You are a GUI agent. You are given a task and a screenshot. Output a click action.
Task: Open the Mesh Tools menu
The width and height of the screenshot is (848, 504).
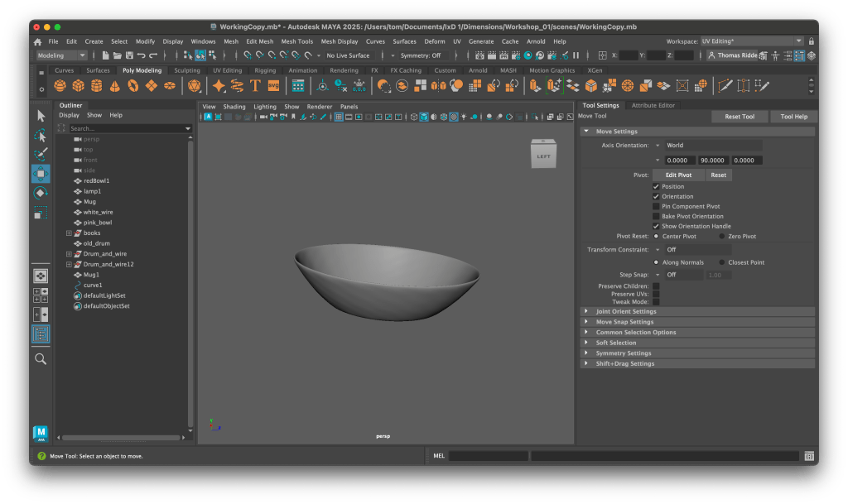tap(296, 41)
